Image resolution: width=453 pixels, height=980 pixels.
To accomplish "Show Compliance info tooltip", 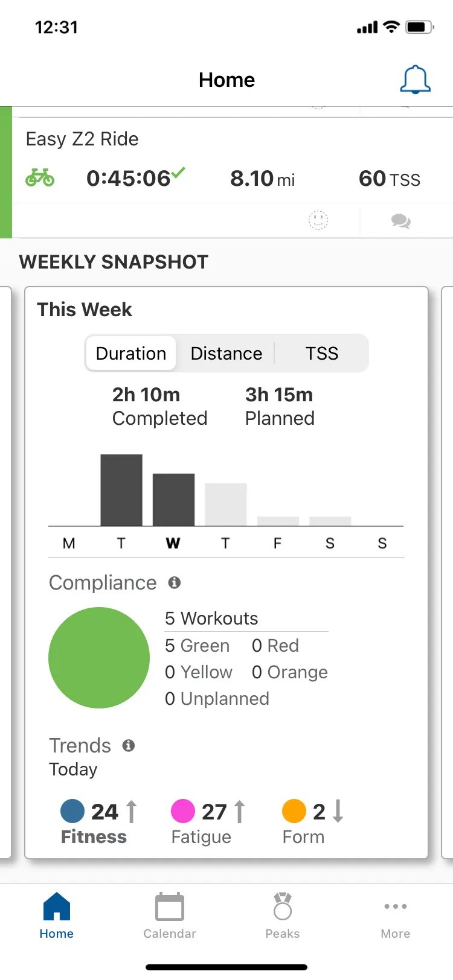I will tap(175, 583).
